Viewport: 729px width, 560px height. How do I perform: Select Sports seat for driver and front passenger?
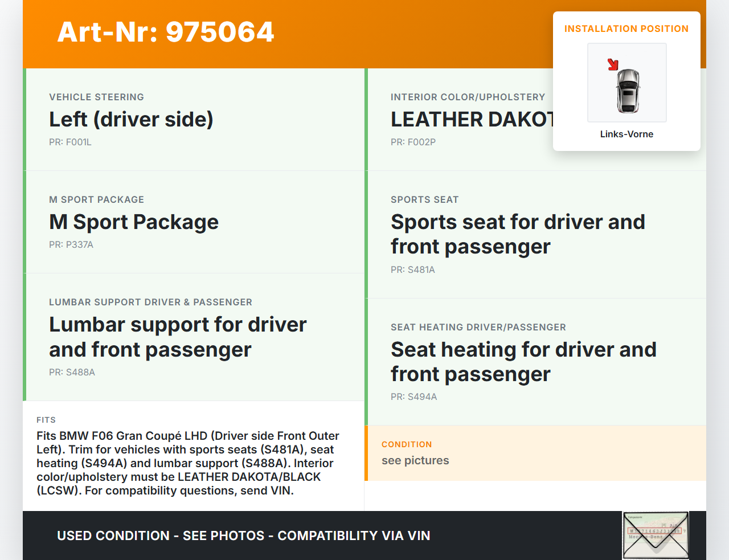517,234
